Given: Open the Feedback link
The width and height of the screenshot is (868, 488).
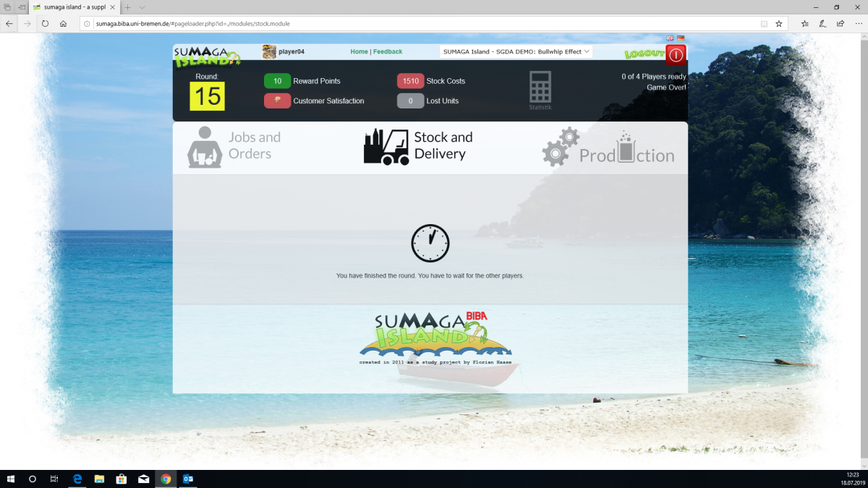Looking at the screenshot, I should (x=388, y=51).
